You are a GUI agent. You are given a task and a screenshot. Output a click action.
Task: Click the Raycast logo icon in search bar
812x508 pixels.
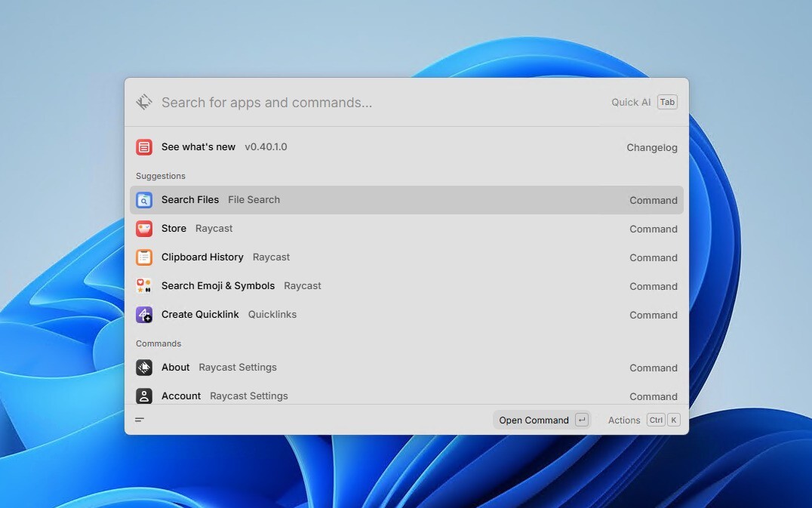144,102
